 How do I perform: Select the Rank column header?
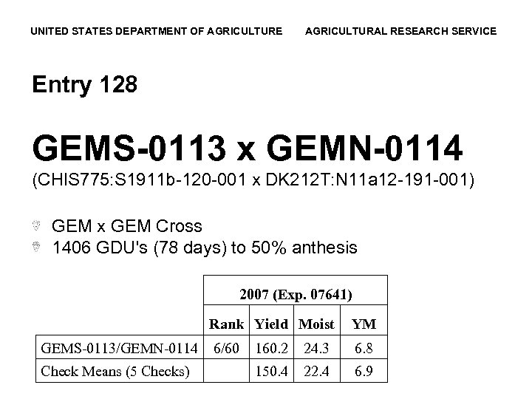pyautogui.click(x=228, y=323)
